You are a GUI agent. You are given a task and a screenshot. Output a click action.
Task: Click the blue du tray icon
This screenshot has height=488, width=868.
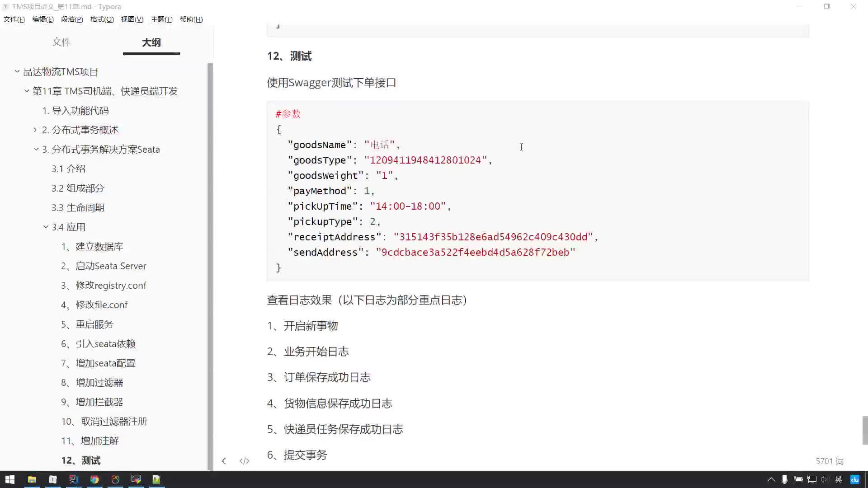click(x=855, y=479)
